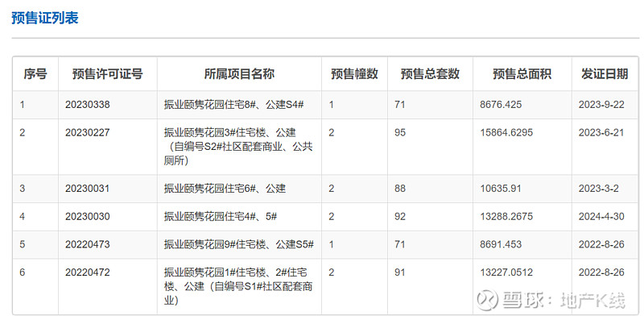Click project name 振业颐隽花园9#住宅楼、公建S5#
Image resolution: width=644 pixels, height=320 pixels.
[239, 245]
